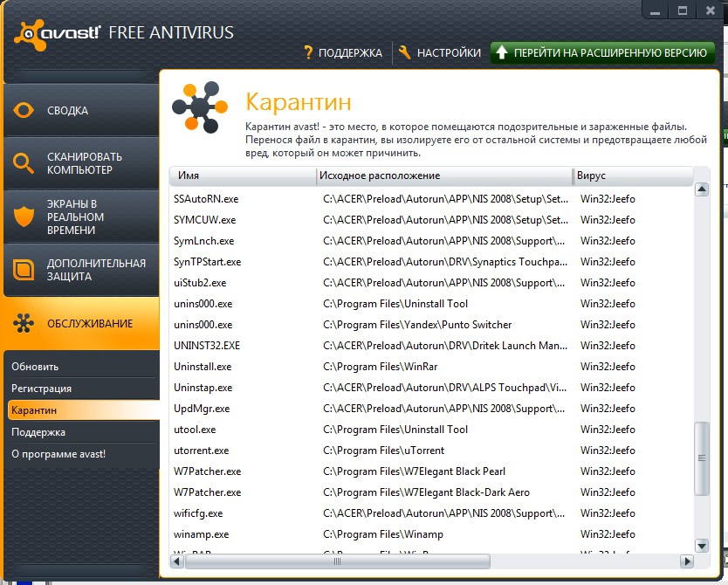The width and height of the screenshot is (728, 585).
Task: Open О программе avast! page
Action: (58, 454)
